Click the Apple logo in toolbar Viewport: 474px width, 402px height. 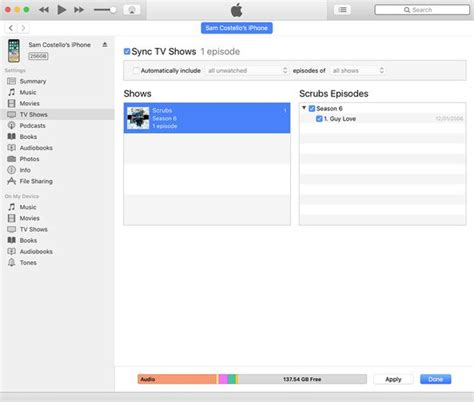pos(237,10)
